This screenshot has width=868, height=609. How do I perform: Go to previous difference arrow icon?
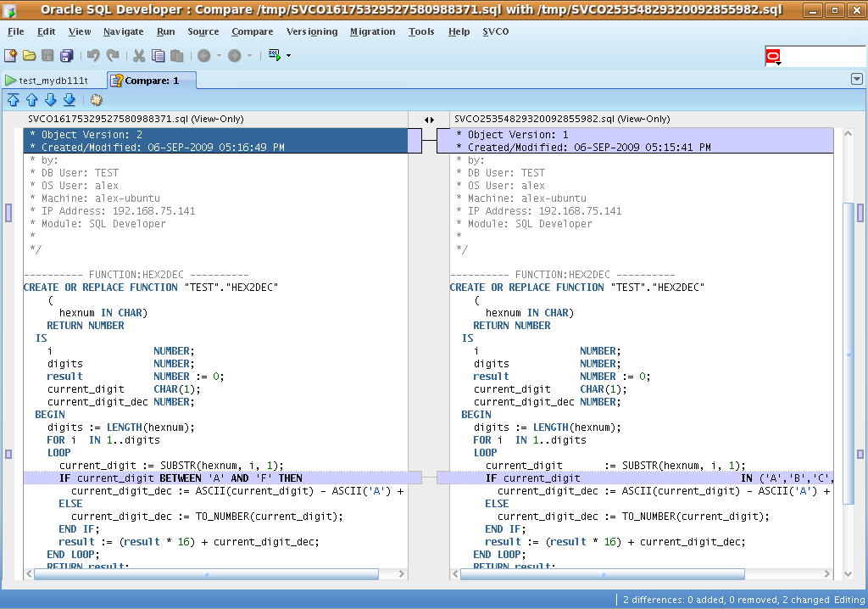tap(31, 100)
